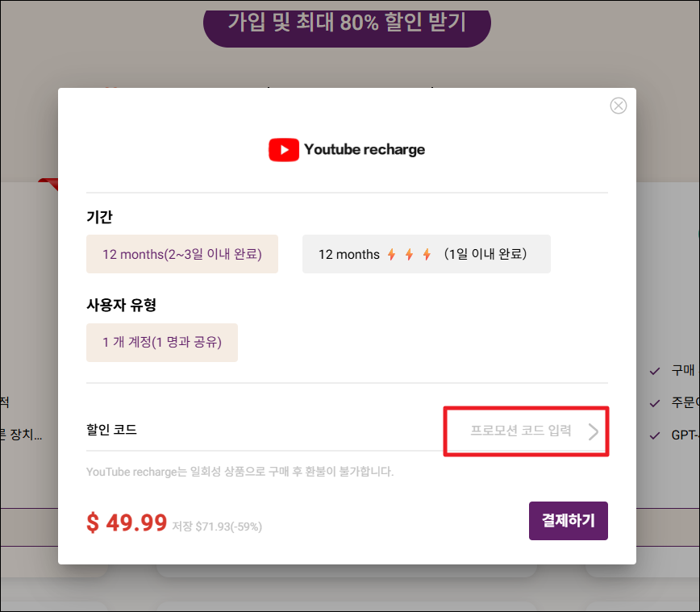The width and height of the screenshot is (700, 612).
Task: Click the YouTube logo icon
Action: [284, 149]
